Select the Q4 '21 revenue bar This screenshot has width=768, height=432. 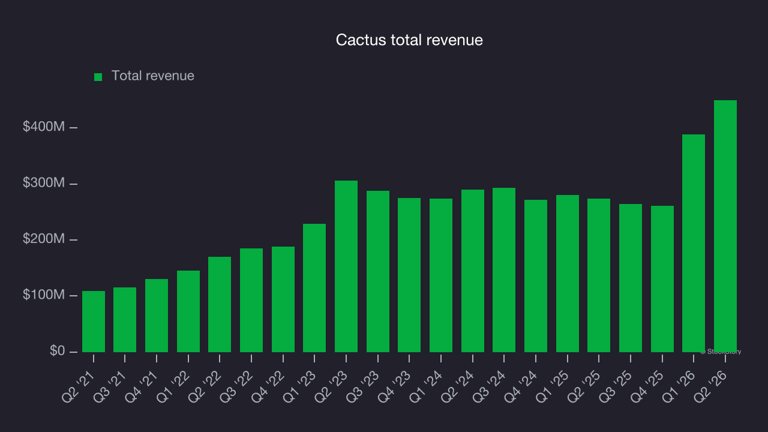click(156, 315)
